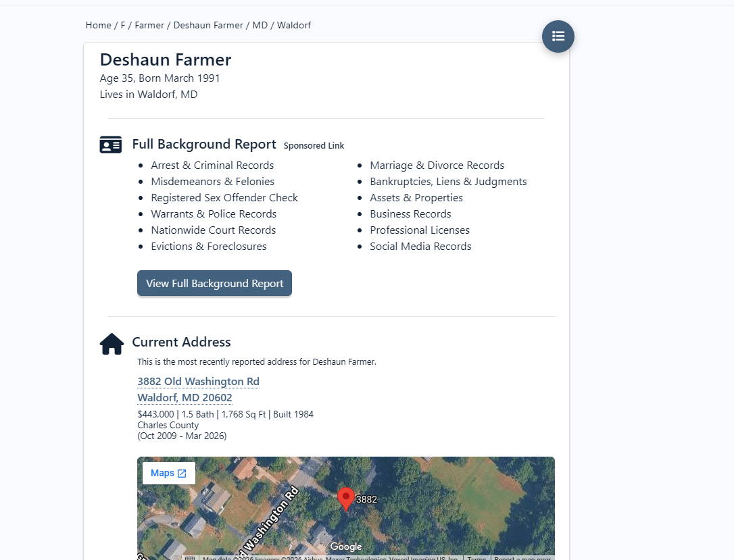Select Business Records item
Viewport: 734px width, 560px height.
[x=410, y=214]
